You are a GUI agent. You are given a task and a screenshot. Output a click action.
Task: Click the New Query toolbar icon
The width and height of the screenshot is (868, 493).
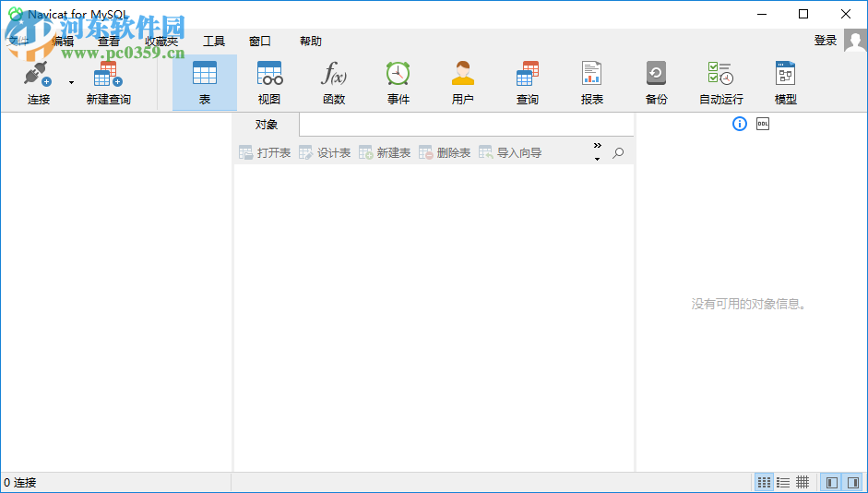pos(108,74)
